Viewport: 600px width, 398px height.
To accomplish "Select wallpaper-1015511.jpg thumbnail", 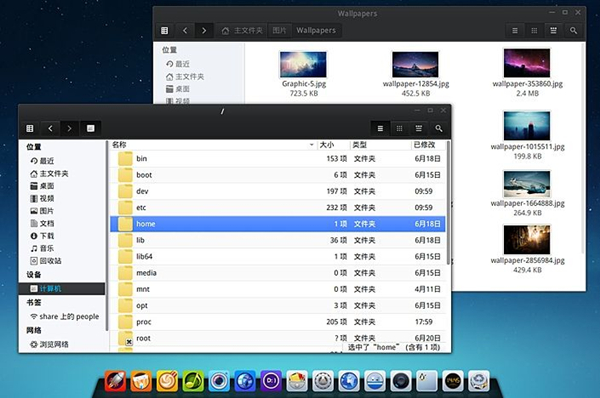I will [x=527, y=126].
